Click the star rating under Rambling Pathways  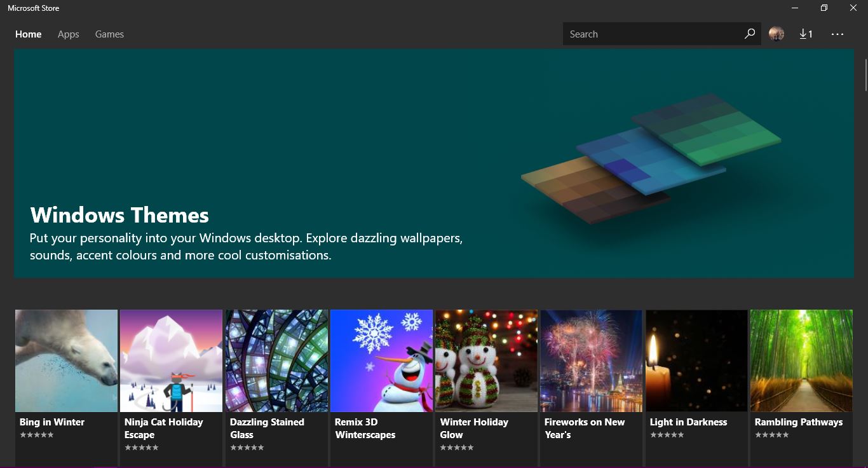(x=771, y=435)
